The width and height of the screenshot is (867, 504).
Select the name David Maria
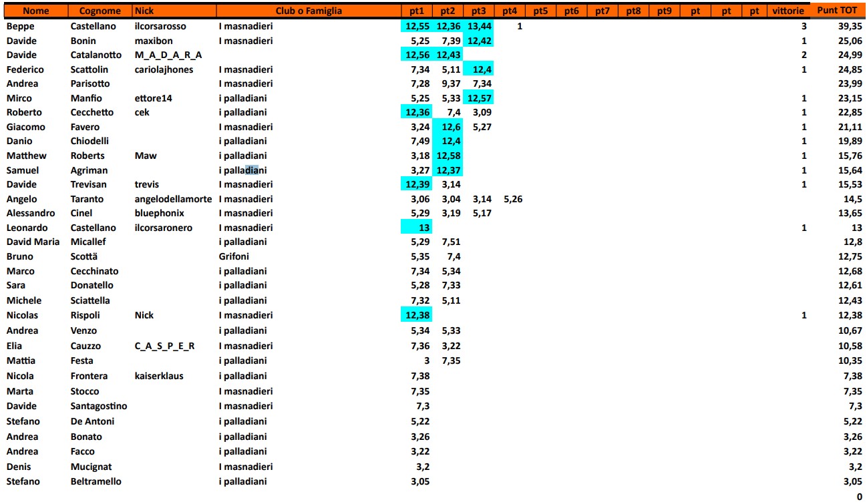tap(33, 242)
